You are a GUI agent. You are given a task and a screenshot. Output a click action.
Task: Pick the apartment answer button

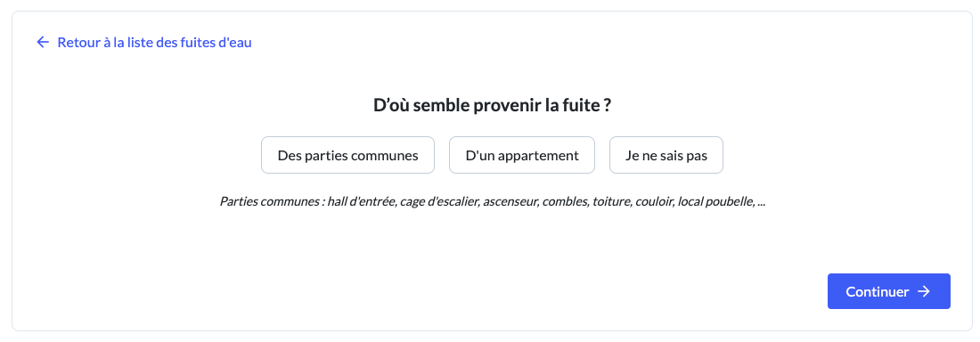coord(522,155)
